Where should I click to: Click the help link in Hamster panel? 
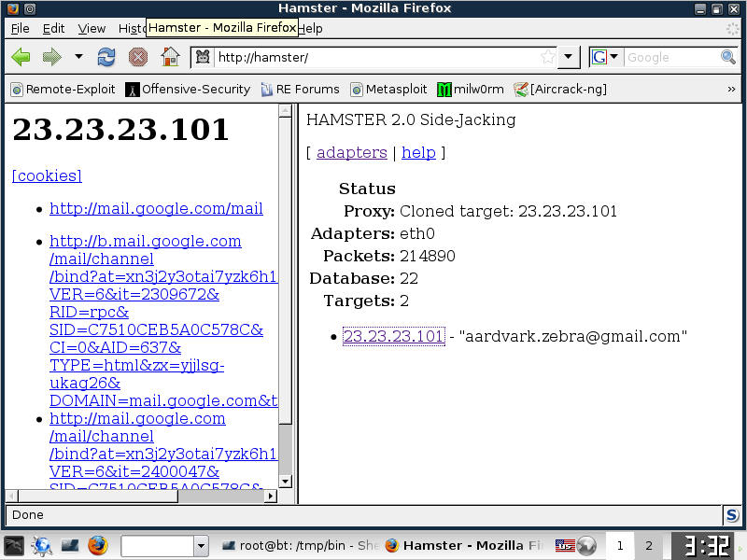[418, 152]
